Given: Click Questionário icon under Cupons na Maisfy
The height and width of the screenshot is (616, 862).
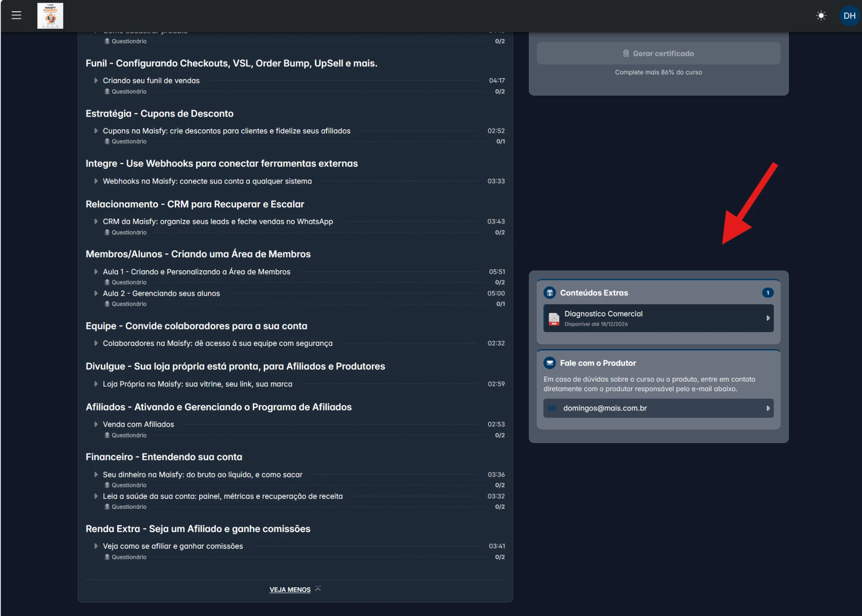Looking at the screenshot, I should pos(107,141).
